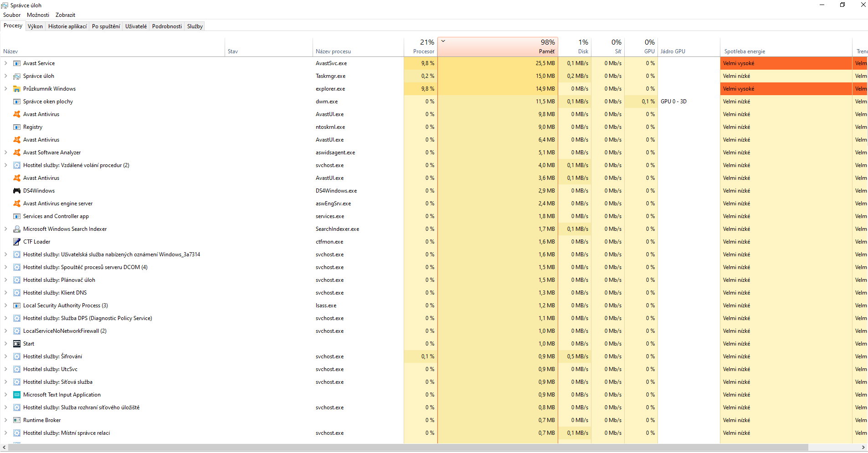Open the Soubor menu
The width and height of the screenshot is (868, 453).
(12, 15)
